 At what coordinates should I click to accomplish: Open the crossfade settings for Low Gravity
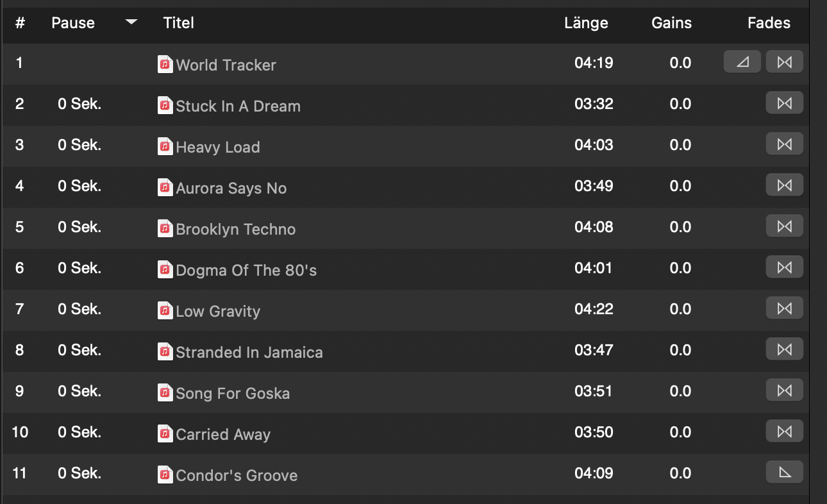pos(784,308)
